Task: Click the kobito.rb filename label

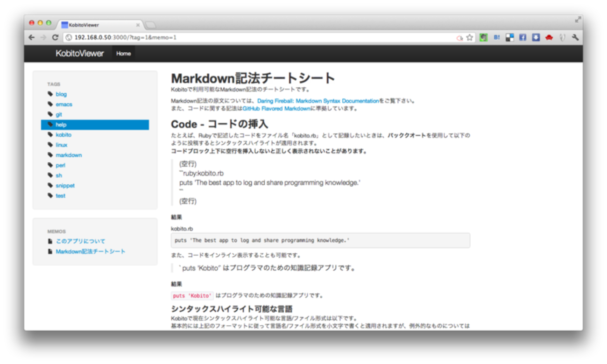Action: pos(182,229)
